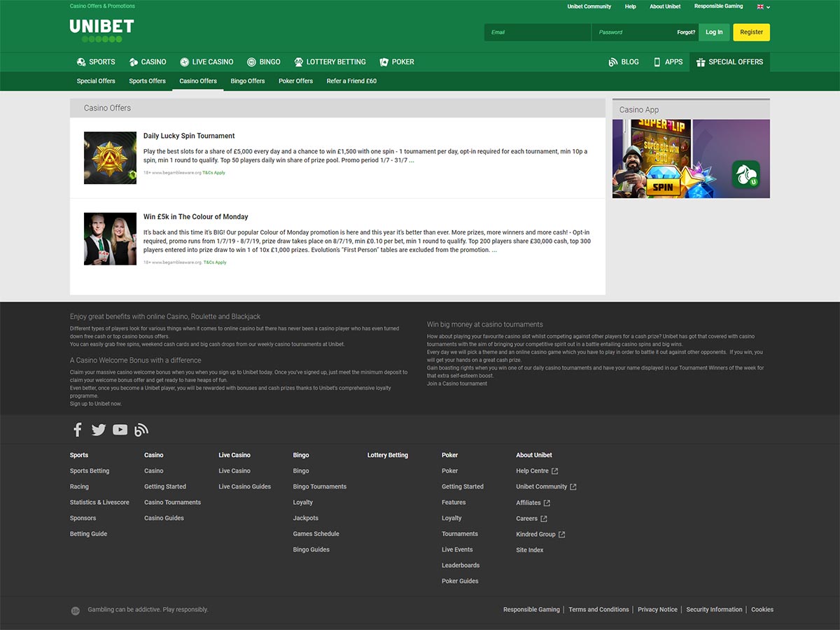Open Leaderboards footer link
The width and height of the screenshot is (840, 630).
pyautogui.click(x=461, y=566)
